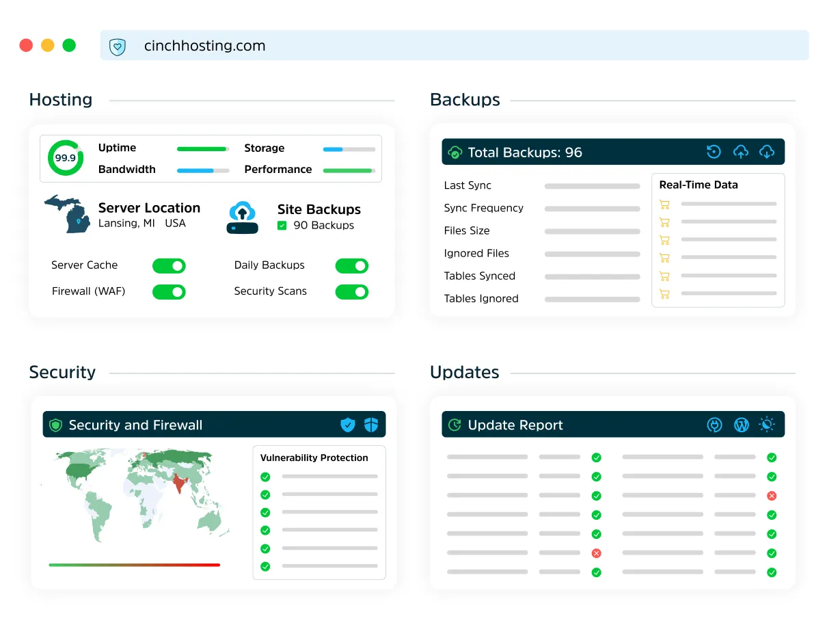This screenshot has width=840, height=636.
Task: Click the cloud download icon in Backups header
Action: pyautogui.click(x=767, y=152)
